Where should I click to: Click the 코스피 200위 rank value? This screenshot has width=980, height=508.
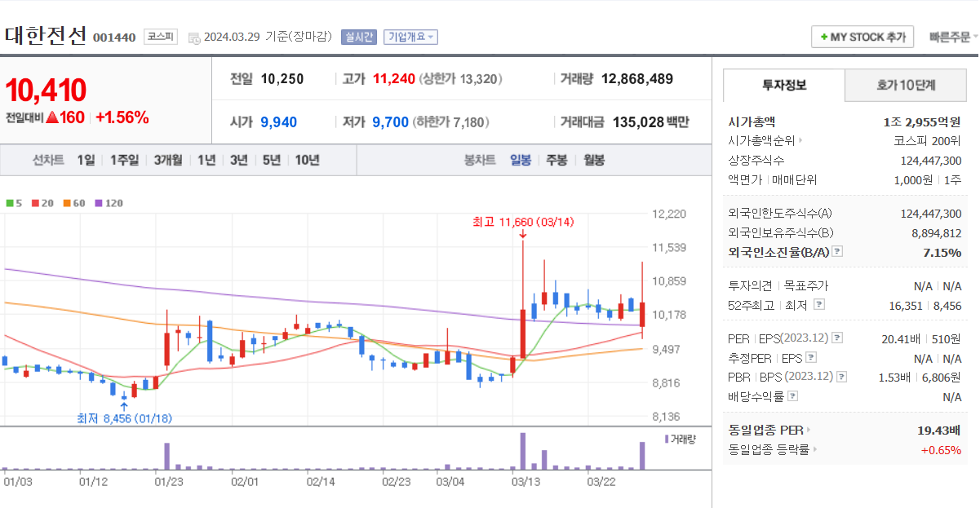tap(928, 141)
